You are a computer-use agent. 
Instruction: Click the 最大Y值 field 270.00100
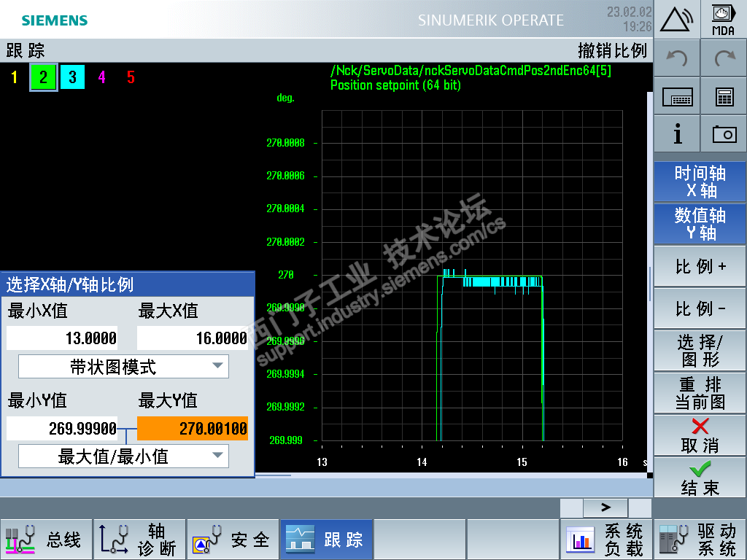(x=193, y=429)
